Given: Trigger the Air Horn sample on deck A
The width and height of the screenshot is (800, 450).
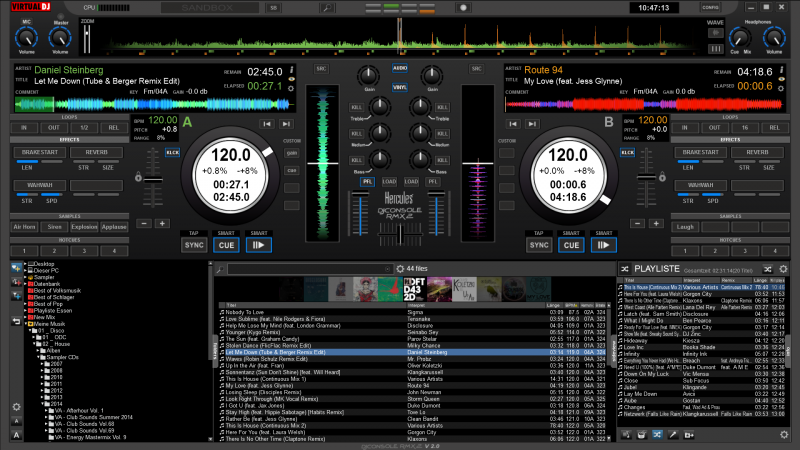Looking at the screenshot, I should click(26, 227).
